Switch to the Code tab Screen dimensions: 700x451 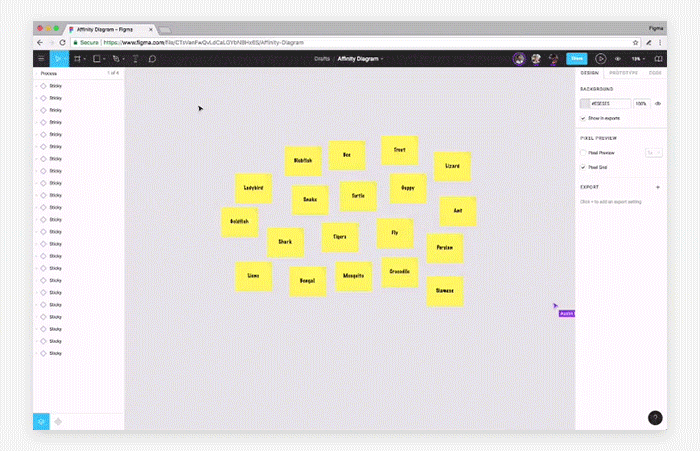(x=655, y=73)
